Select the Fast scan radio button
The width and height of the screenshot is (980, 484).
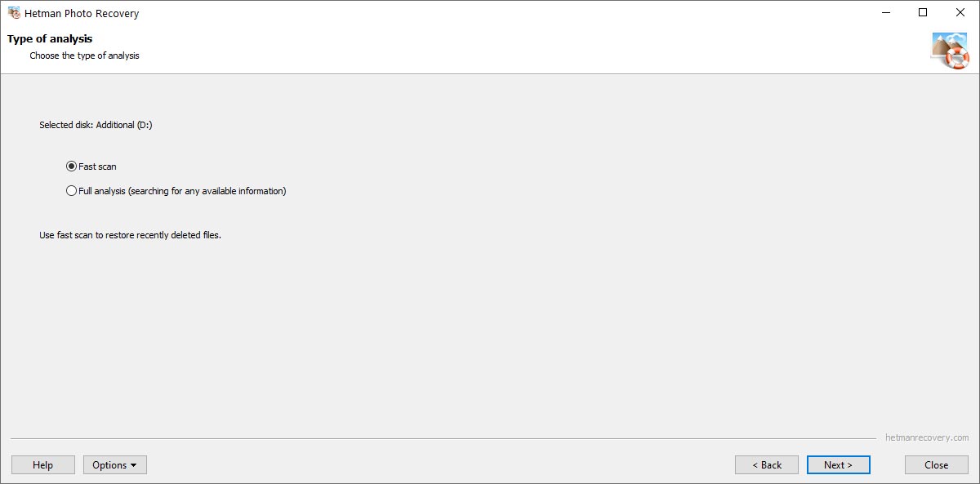(71, 167)
